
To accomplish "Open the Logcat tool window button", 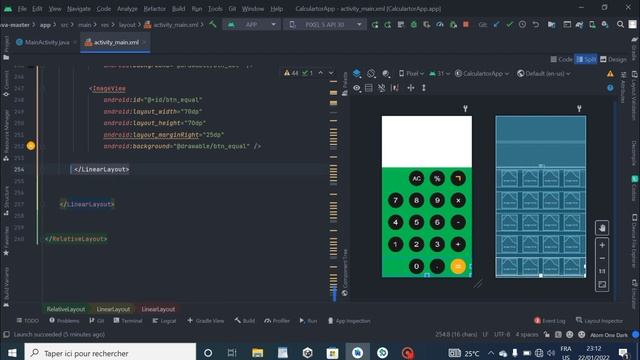I will tap(164, 321).
